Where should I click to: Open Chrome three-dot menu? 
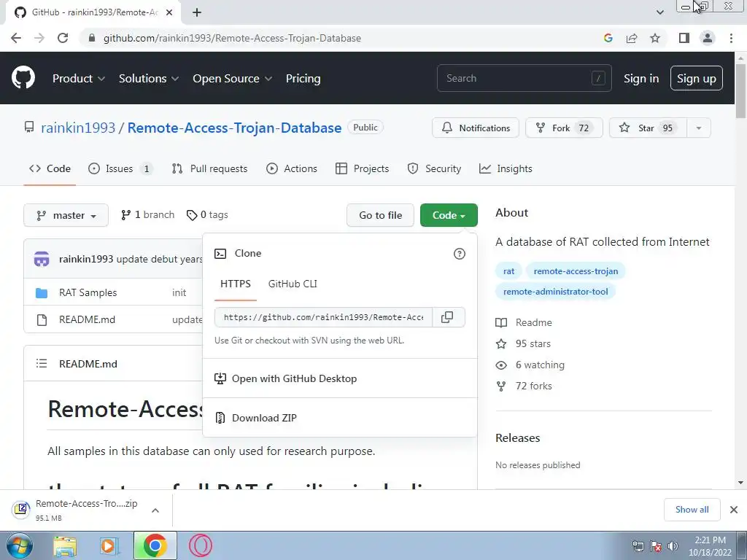pyautogui.click(x=731, y=38)
